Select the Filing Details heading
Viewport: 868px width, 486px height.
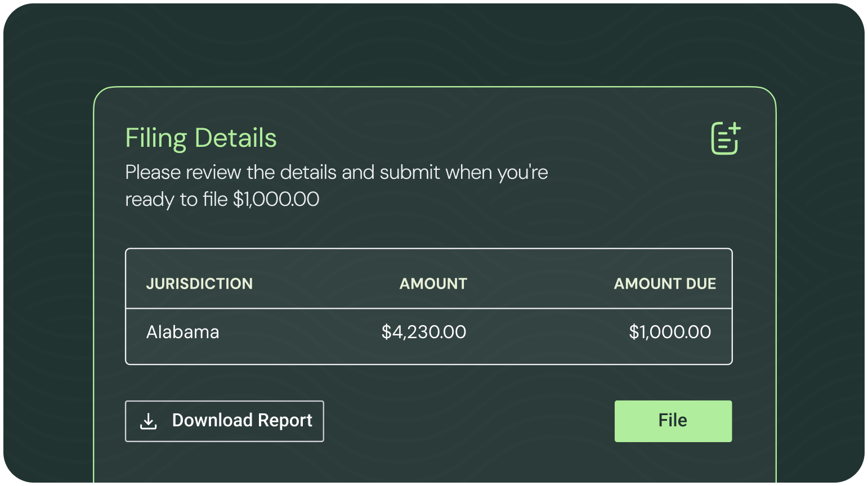(201, 138)
